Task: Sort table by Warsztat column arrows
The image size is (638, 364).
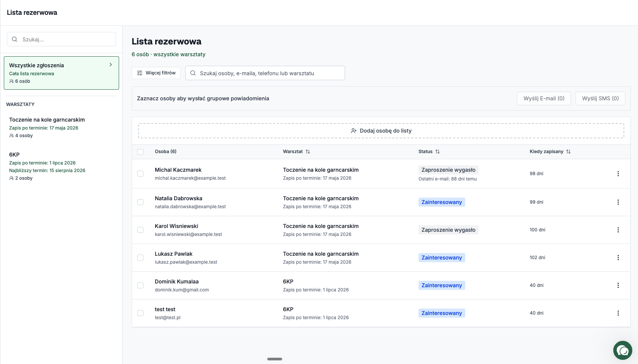Action: [x=308, y=152]
